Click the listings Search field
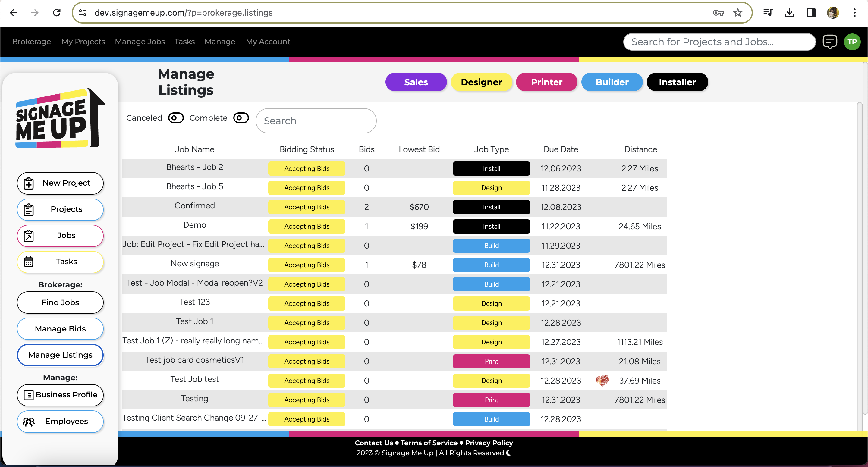868x467 pixels. tap(316, 121)
